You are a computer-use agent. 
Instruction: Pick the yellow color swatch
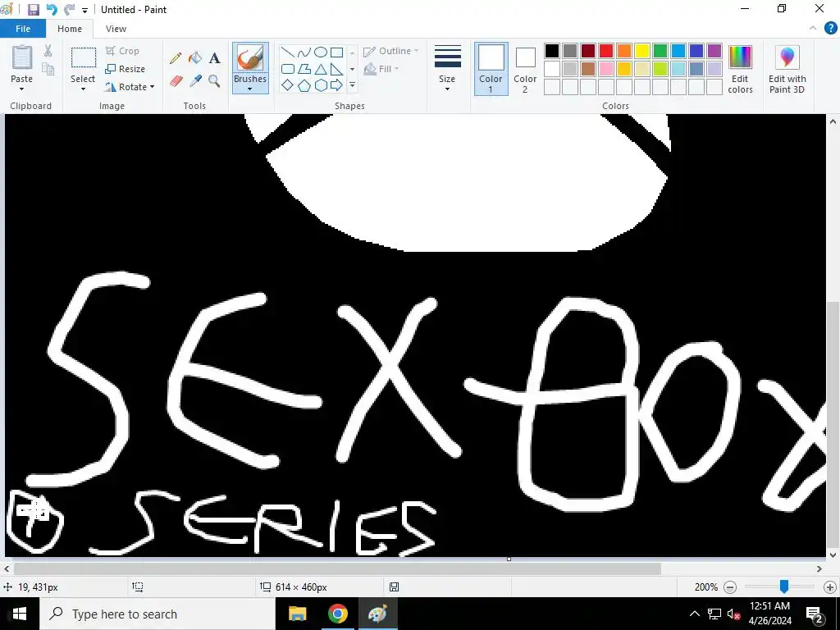641,51
